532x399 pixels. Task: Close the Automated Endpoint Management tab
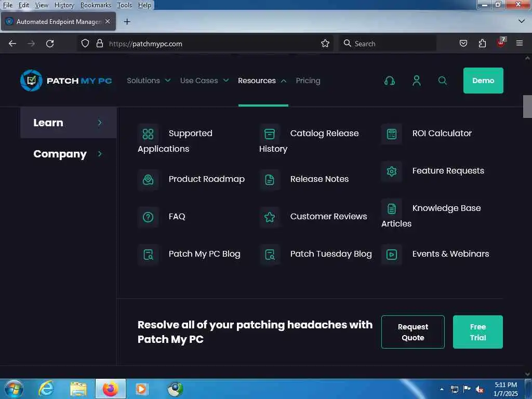pos(108,21)
